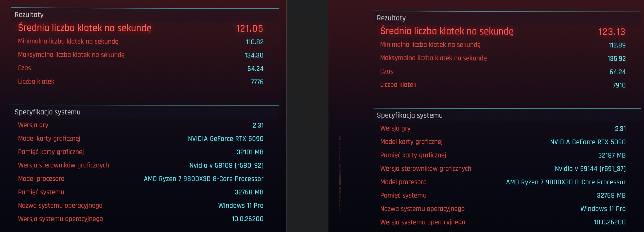Click driver version Nvidia v 58108 [r580_92]

pyautogui.click(x=226, y=165)
